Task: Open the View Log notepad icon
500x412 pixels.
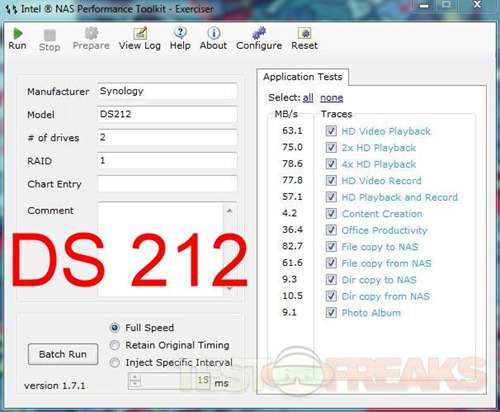Action: [x=140, y=33]
